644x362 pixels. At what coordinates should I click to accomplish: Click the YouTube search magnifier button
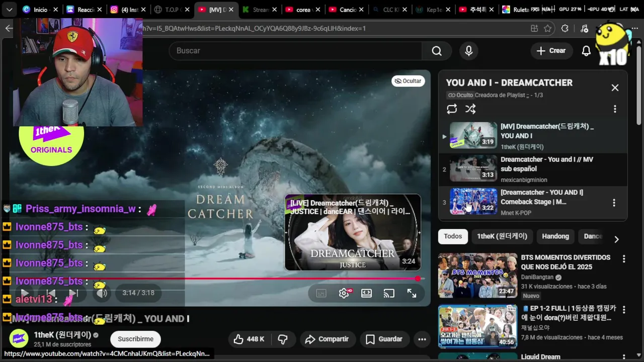437,51
